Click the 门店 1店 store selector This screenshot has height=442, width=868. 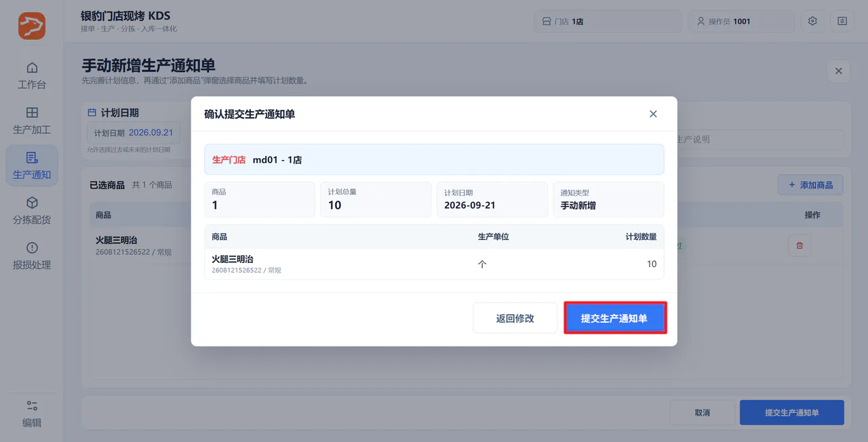tap(608, 21)
